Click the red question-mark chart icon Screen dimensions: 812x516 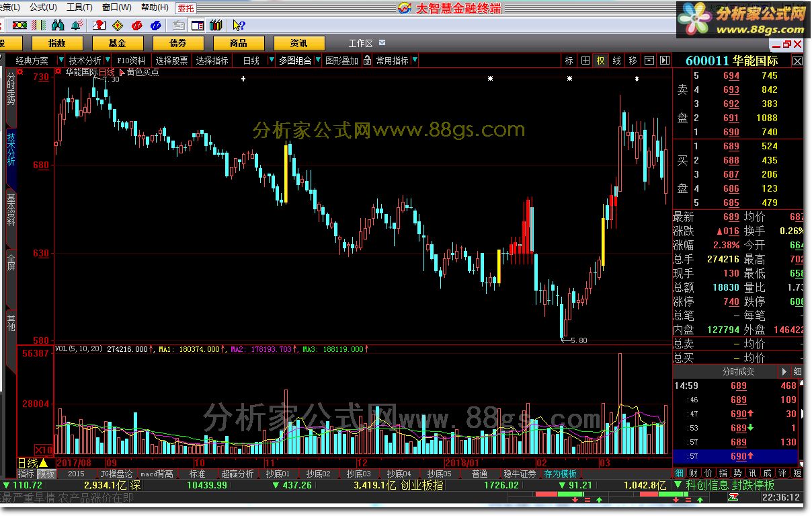99,26
